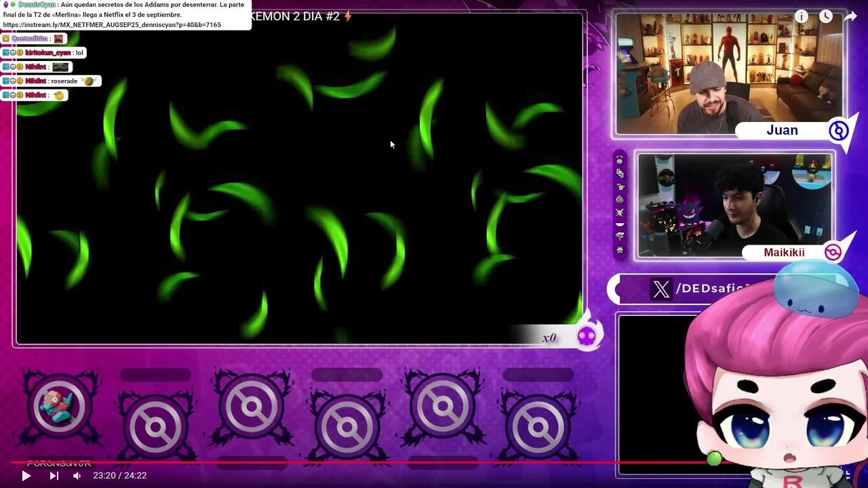Skip to the next video
The width and height of the screenshot is (868, 488).
click(54, 476)
